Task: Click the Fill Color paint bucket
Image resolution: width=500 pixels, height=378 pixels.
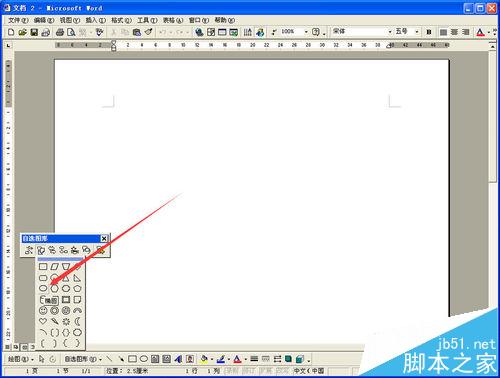Action: pyautogui.click(x=204, y=359)
